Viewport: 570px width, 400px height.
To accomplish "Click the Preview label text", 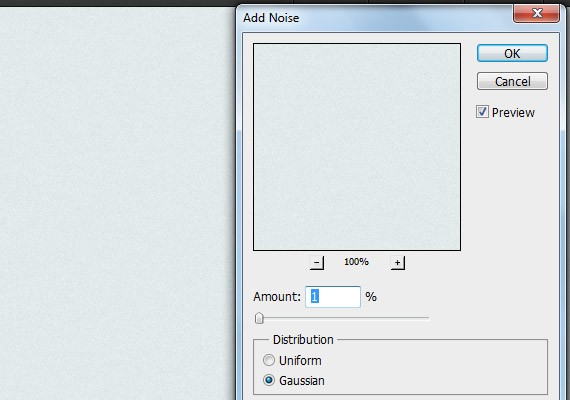I will pos(513,113).
